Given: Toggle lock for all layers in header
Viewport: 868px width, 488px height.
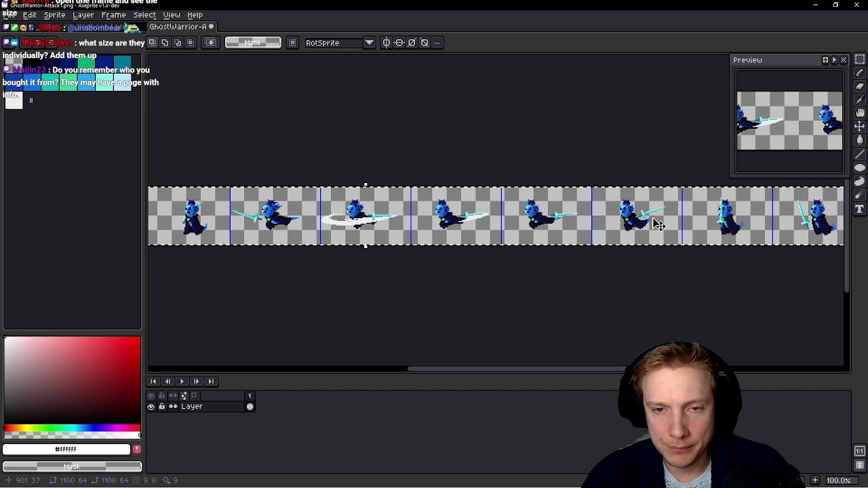Looking at the screenshot, I should pos(161,396).
